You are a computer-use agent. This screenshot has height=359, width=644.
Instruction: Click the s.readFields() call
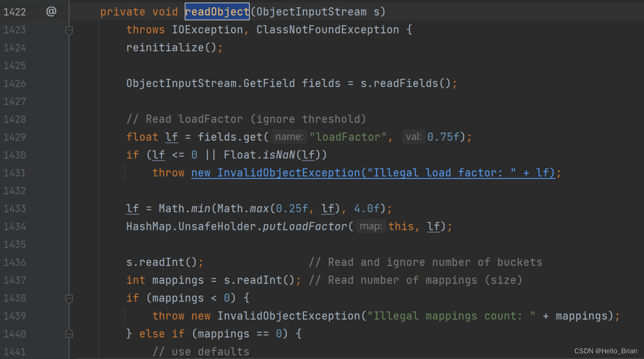pos(405,83)
